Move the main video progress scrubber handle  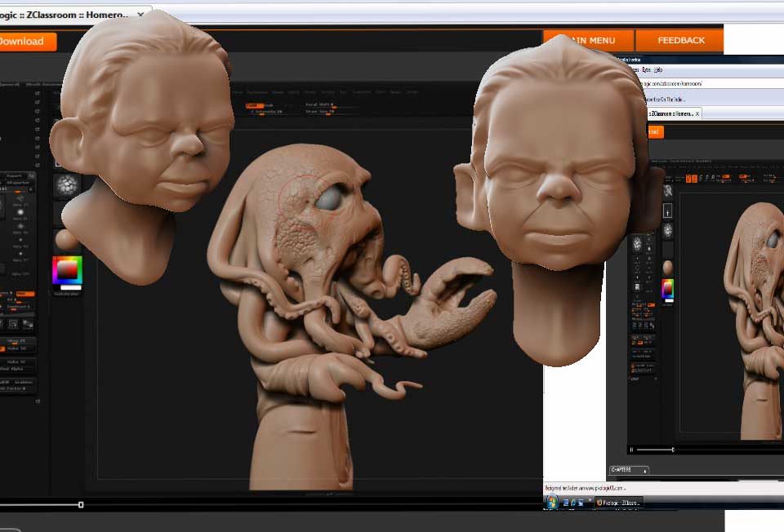[x=81, y=505]
